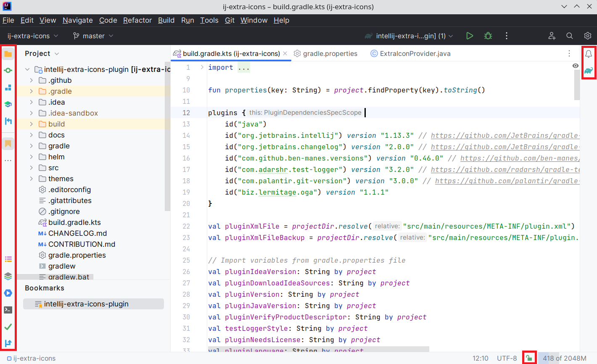This screenshot has height=364, width=597.
Task: Show more tool windows via three dots
Action: [8, 161]
